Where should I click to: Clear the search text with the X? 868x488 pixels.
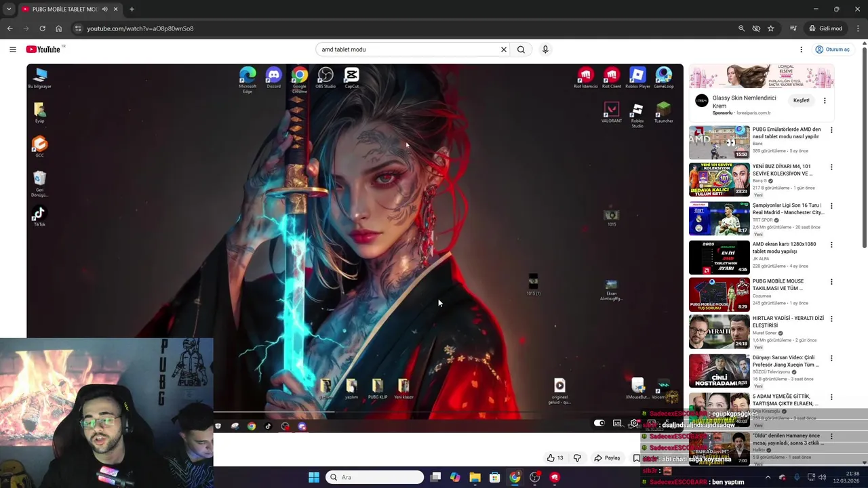(x=504, y=49)
